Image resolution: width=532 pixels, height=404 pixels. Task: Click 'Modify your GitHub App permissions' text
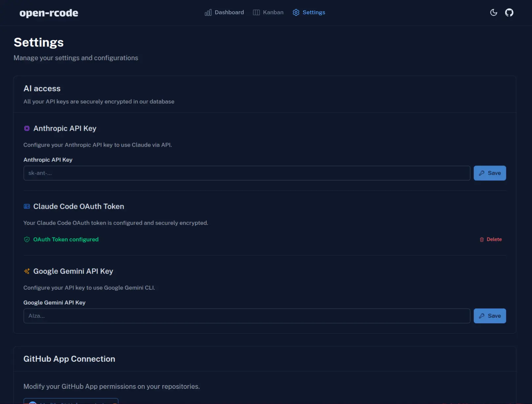pos(112,386)
